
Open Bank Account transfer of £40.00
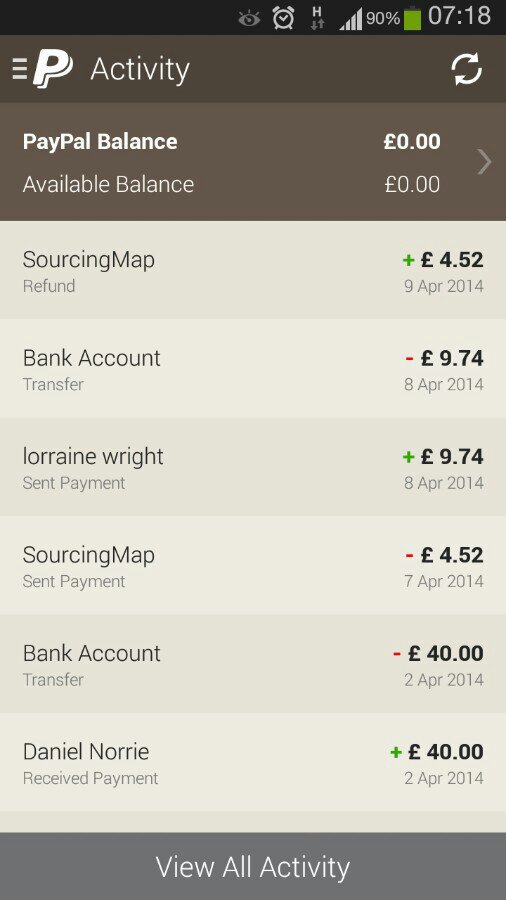point(253,664)
